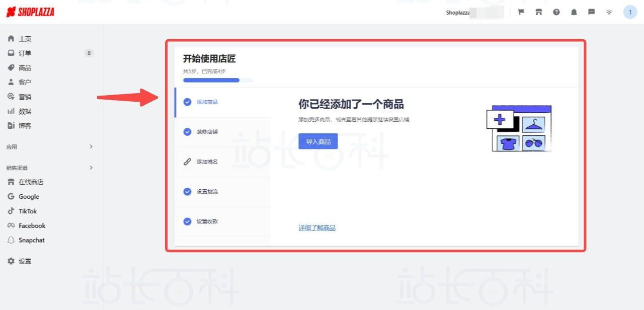The width and height of the screenshot is (644, 310).
Task: Select the 设置物流 completed step
Action: 207,192
